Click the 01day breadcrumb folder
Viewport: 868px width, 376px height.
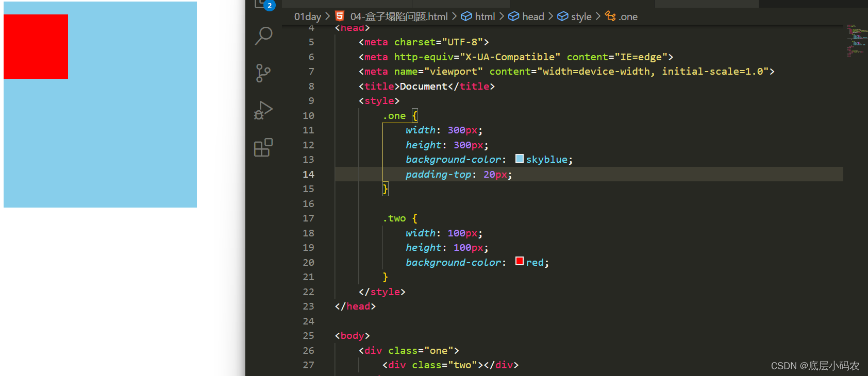click(308, 16)
